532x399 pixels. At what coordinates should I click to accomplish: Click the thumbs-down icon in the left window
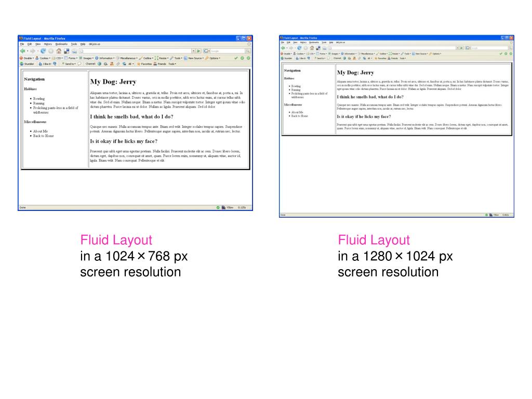coord(55,64)
